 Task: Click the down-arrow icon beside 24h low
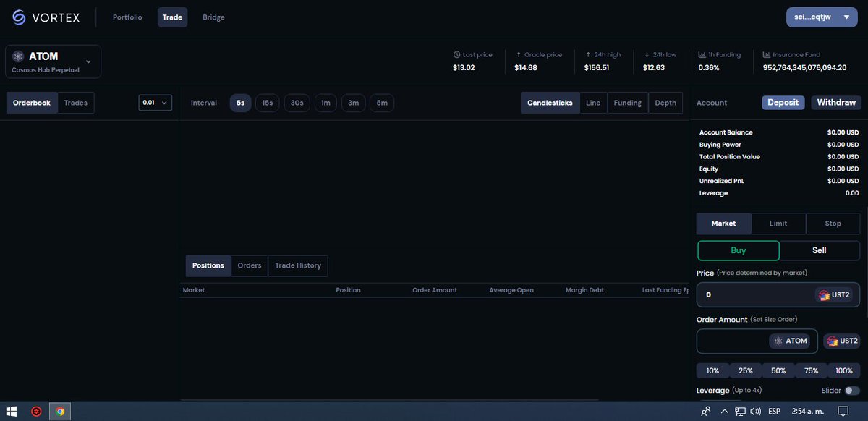(647, 54)
